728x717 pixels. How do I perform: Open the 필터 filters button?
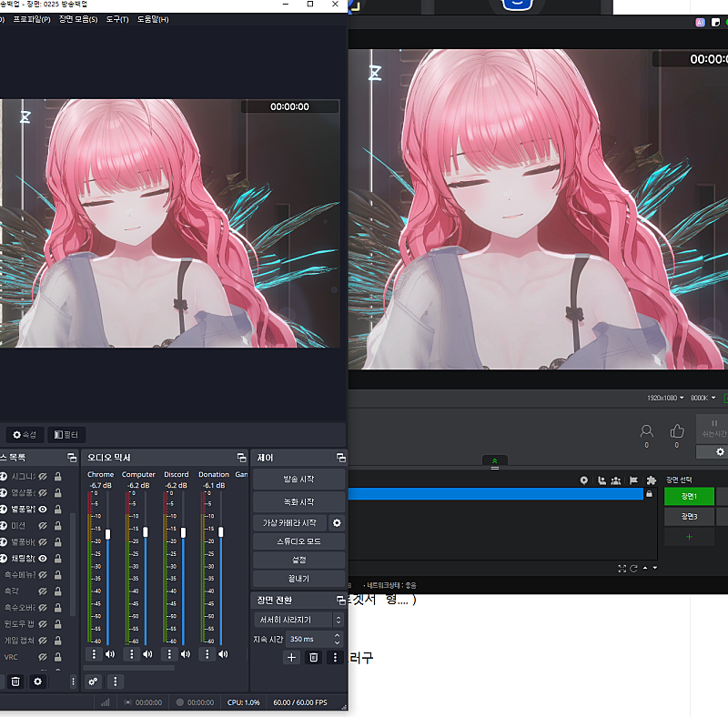[66, 435]
